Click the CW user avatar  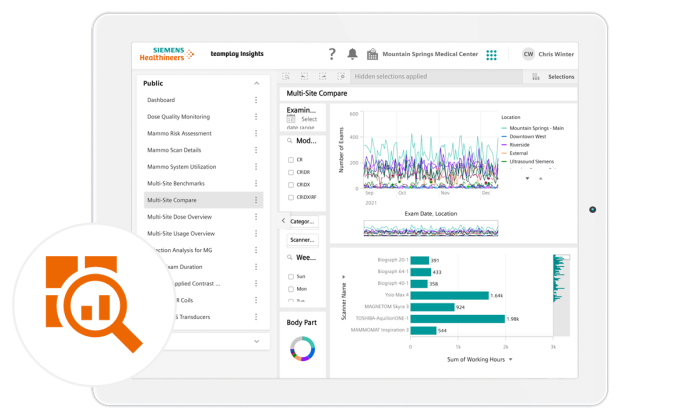[x=528, y=55]
